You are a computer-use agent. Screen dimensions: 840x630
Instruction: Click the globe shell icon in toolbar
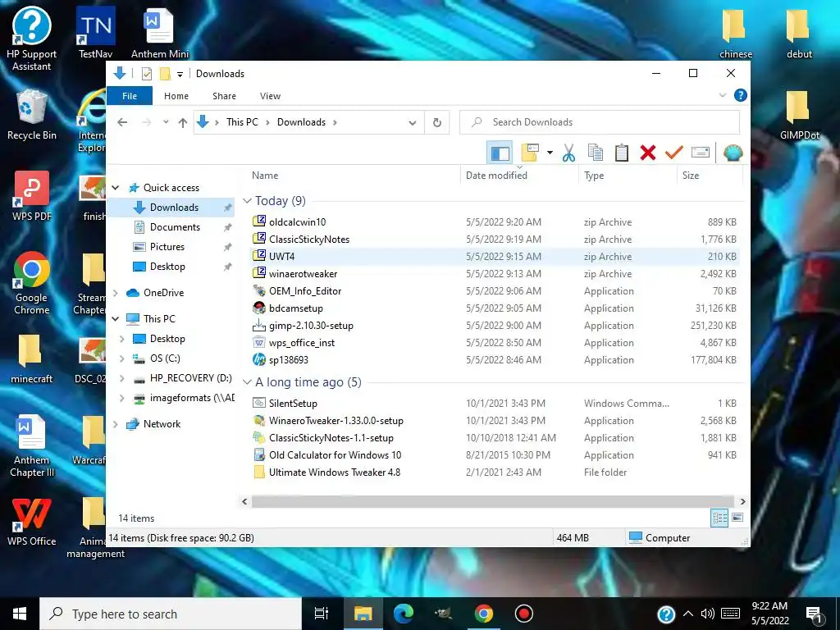click(733, 153)
